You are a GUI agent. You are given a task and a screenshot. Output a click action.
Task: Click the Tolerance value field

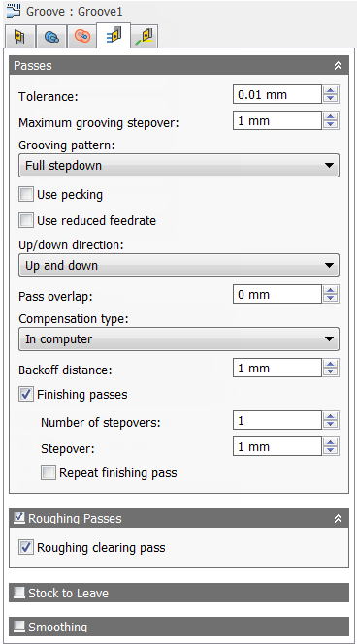click(276, 94)
